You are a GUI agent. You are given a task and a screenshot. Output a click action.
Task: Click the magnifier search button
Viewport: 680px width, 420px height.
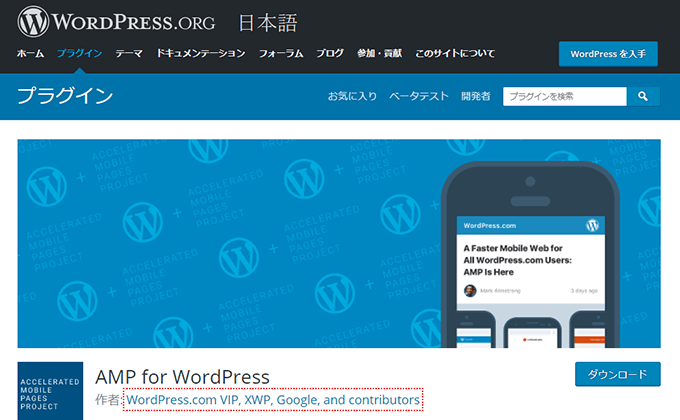coord(643,96)
